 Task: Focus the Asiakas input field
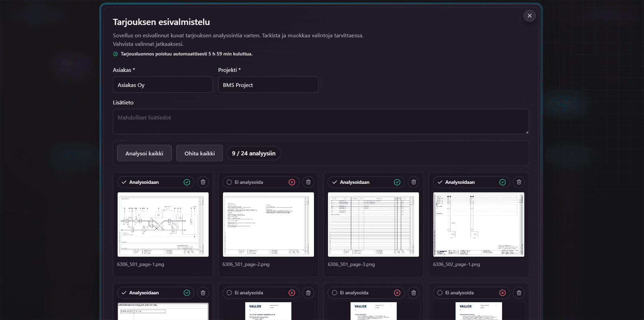click(x=163, y=85)
